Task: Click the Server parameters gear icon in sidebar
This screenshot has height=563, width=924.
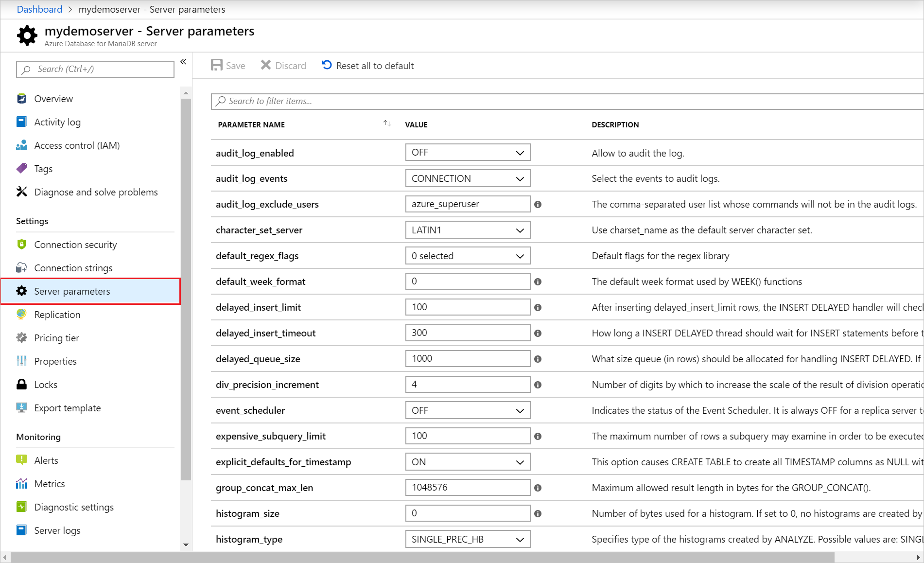Action: pyautogui.click(x=21, y=291)
